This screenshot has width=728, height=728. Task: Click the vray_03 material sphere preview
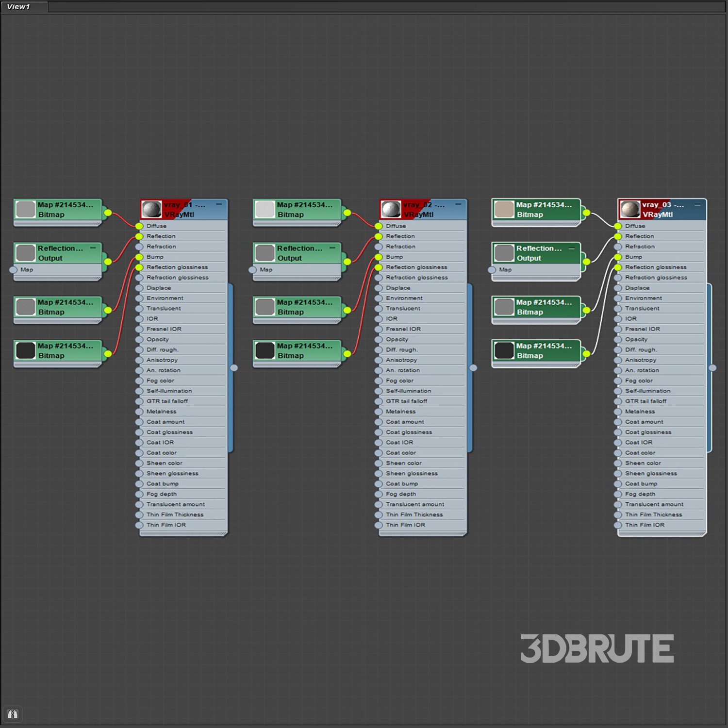630,210
